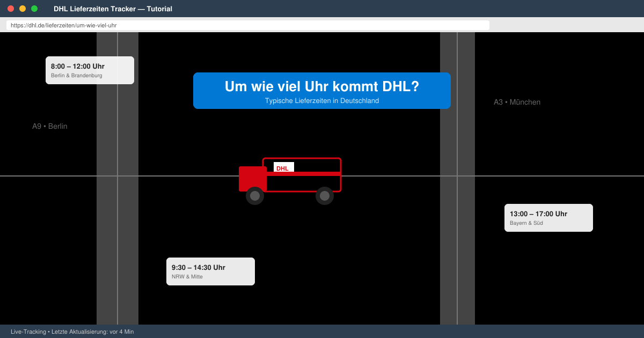644x338 pixels.
Task: Close the window with red button
Action: pyautogui.click(x=11, y=9)
